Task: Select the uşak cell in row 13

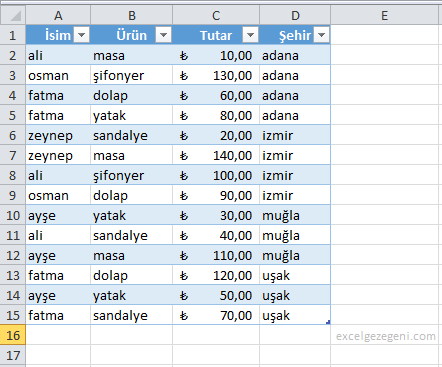Action: (295, 275)
